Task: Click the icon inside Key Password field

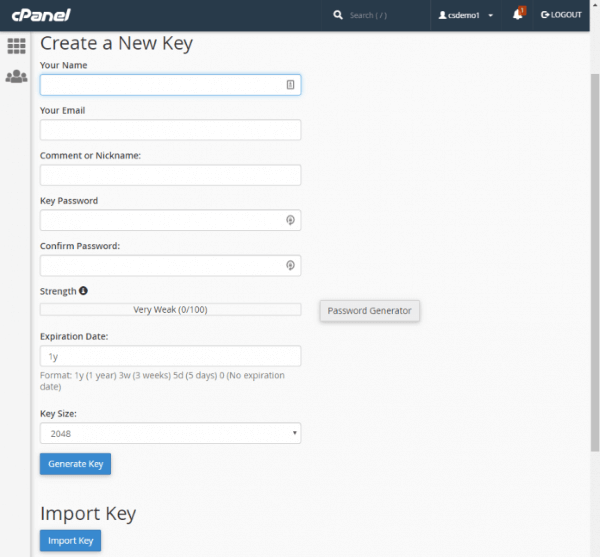Action: [x=290, y=220]
